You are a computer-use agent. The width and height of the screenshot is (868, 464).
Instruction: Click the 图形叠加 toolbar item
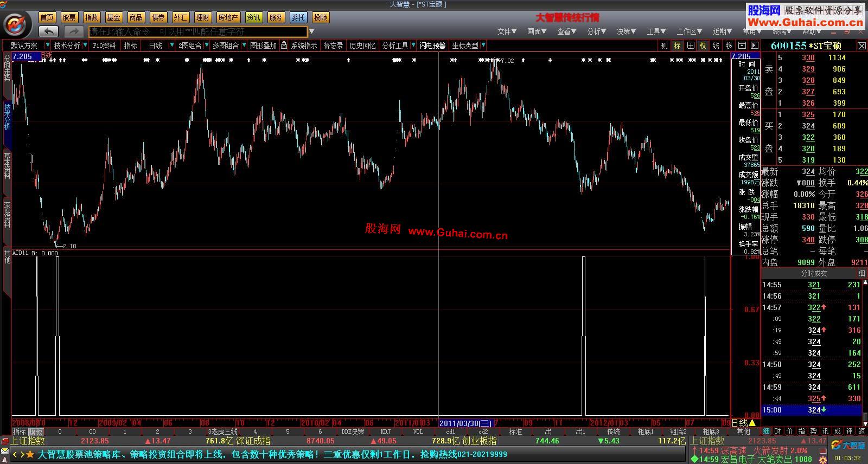pyautogui.click(x=263, y=46)
